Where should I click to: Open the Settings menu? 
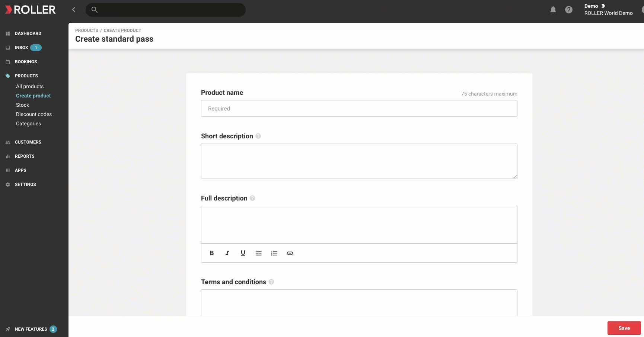(x=25, y=184)
